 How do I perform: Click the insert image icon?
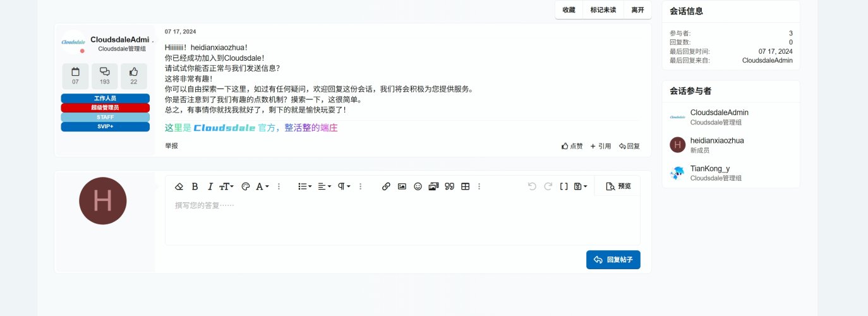[x=402, y=186]
